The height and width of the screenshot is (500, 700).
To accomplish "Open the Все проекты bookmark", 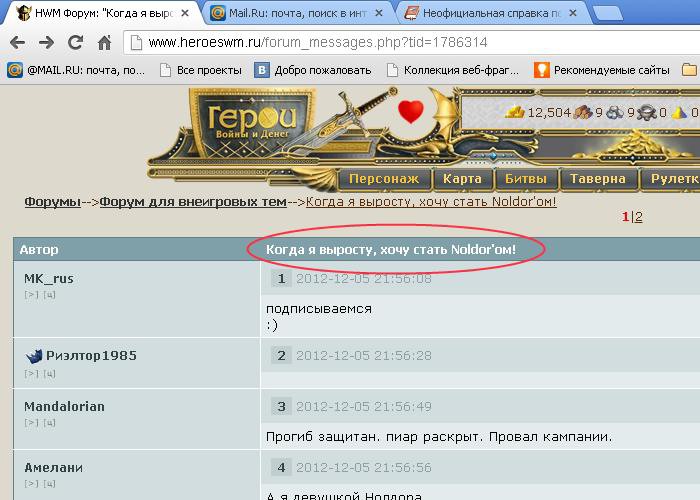I will coord(201,70).
